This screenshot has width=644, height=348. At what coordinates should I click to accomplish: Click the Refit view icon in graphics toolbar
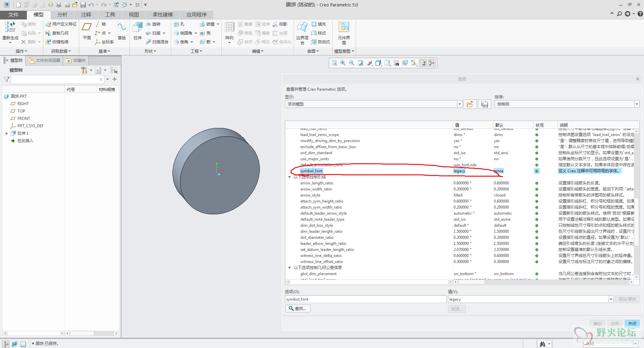[334, 63]
